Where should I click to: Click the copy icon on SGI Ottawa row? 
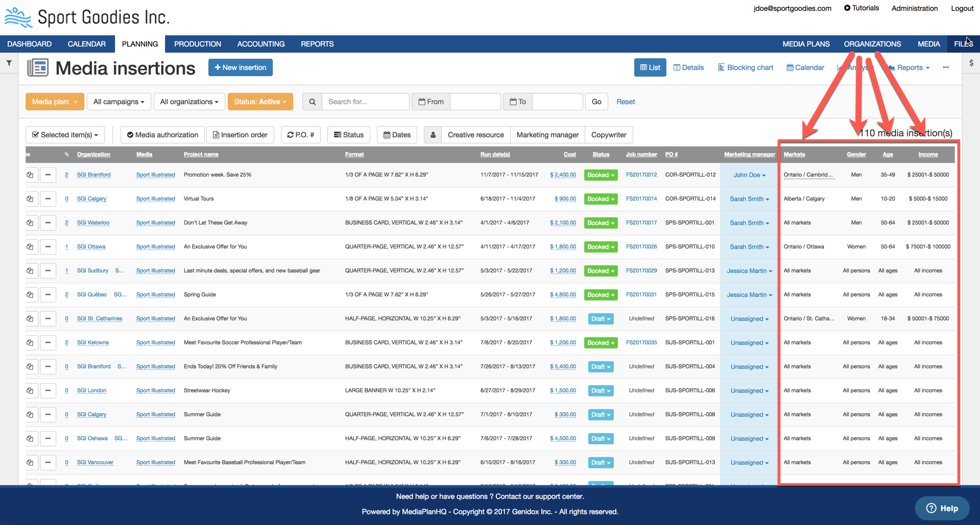coord(30,247)
